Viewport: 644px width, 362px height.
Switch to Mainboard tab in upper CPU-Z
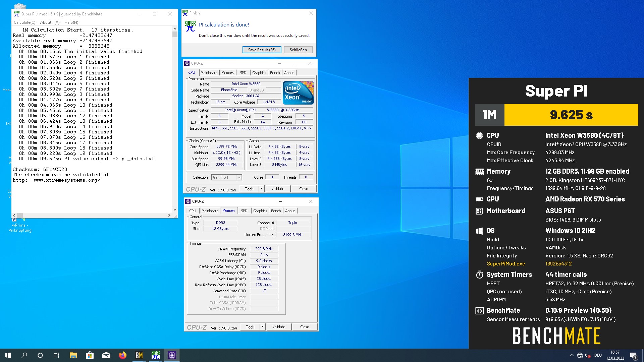click(x=209, y=73)
